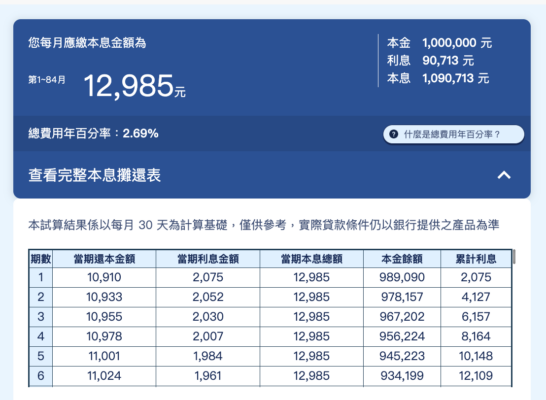546x400 pixels.
Task: Click the 本金餘額 column header
Action: (402, 259)
